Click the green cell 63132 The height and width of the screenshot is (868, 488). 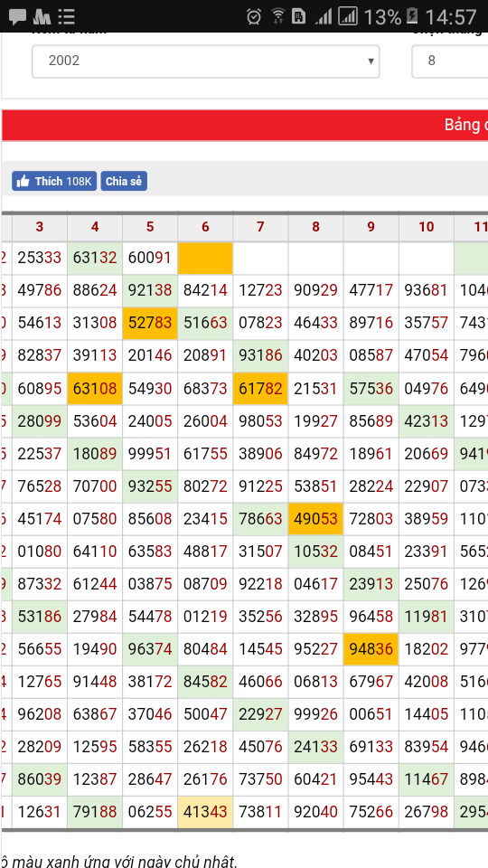(95, 258)
